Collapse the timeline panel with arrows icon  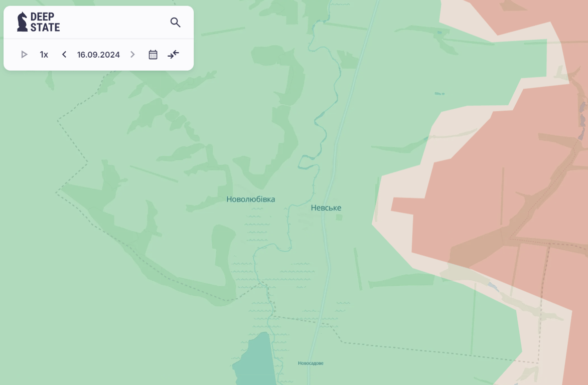pyautogui.click(x=173, y=55)
